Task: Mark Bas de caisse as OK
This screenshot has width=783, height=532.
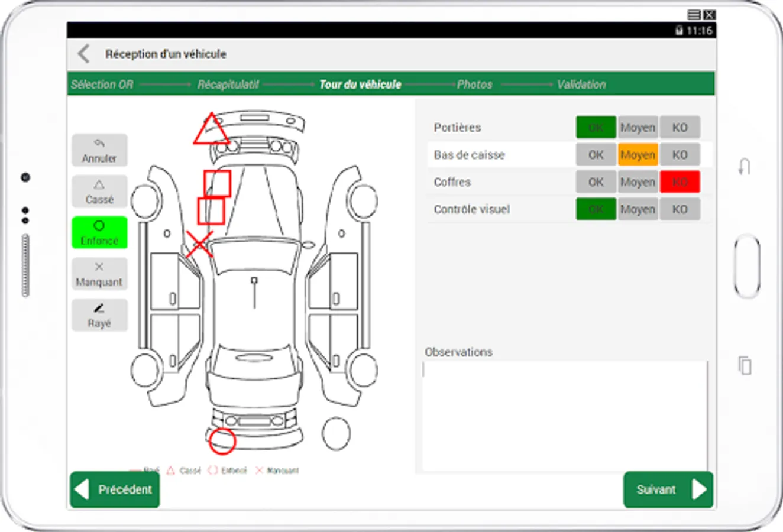Action: [596, 154]
